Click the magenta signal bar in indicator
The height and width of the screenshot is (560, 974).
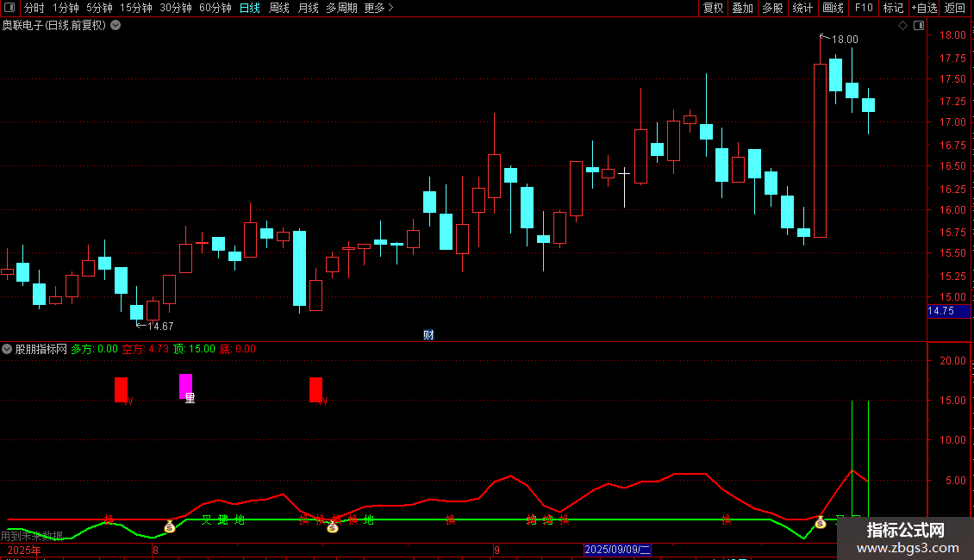[x=185, y=386]
